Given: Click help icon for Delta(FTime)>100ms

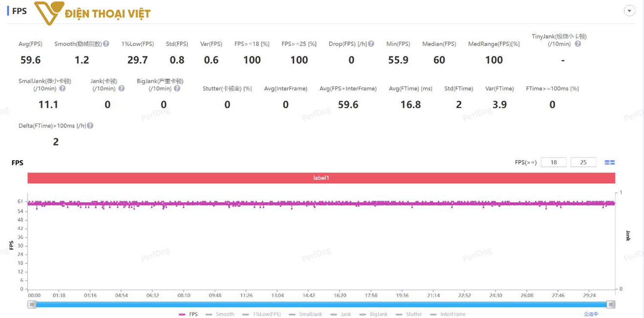Looking at the screenshot, I should pyautogui.click(x=90, y=126).
